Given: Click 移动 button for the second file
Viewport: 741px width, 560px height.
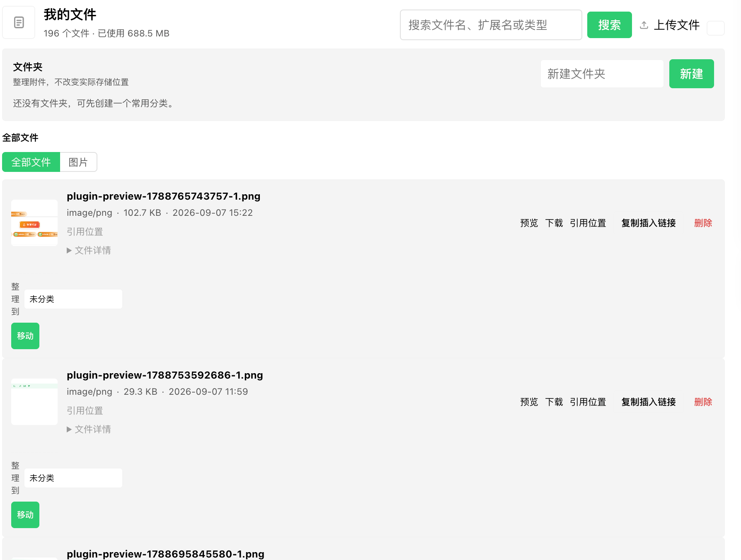Looking at the screenshot, I should pos(25,515).
